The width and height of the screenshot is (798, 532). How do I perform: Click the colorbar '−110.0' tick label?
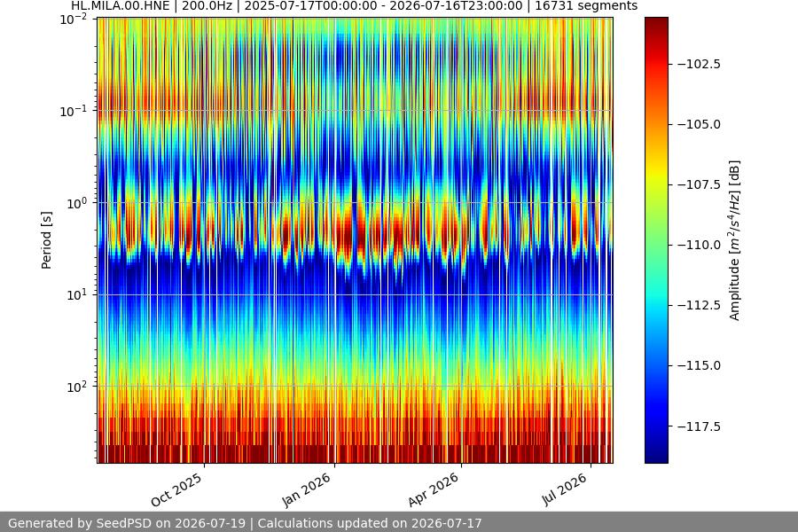pos(700,246)
